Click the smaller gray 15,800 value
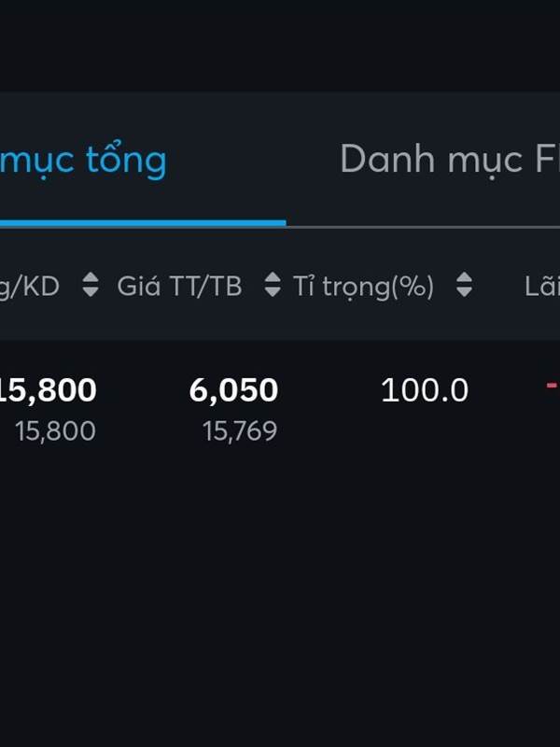This screenshot has height=747, width=560. point(56,431)
